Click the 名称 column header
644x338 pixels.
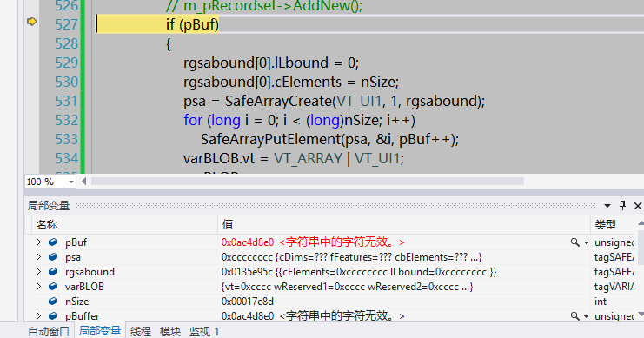pyautogui.click(x=124, y=225)
